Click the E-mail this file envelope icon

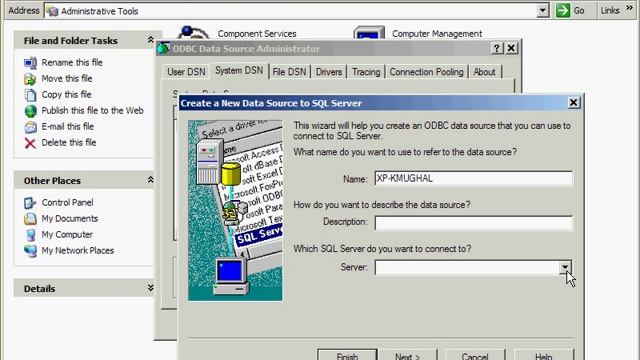(x=30, y=127)
